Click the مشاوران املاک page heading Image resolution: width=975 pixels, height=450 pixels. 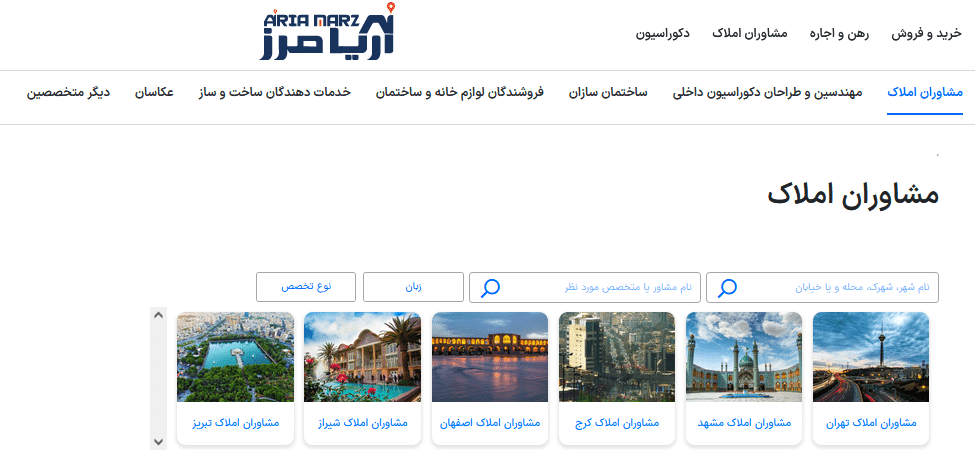click(x=853, y=195)
